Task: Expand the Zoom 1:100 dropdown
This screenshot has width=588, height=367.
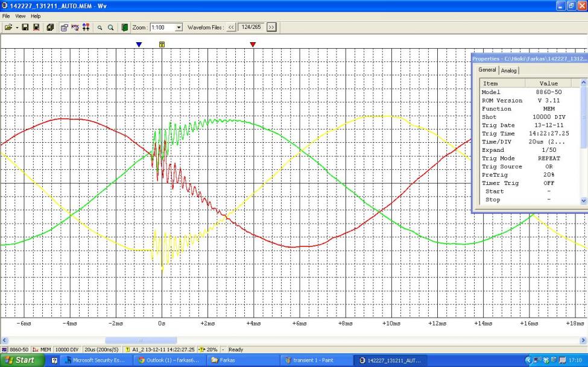Action: tap(179, 27)
